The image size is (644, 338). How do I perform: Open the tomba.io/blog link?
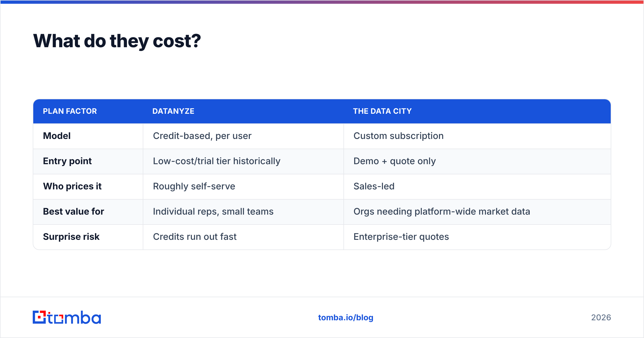pos(346,318)
